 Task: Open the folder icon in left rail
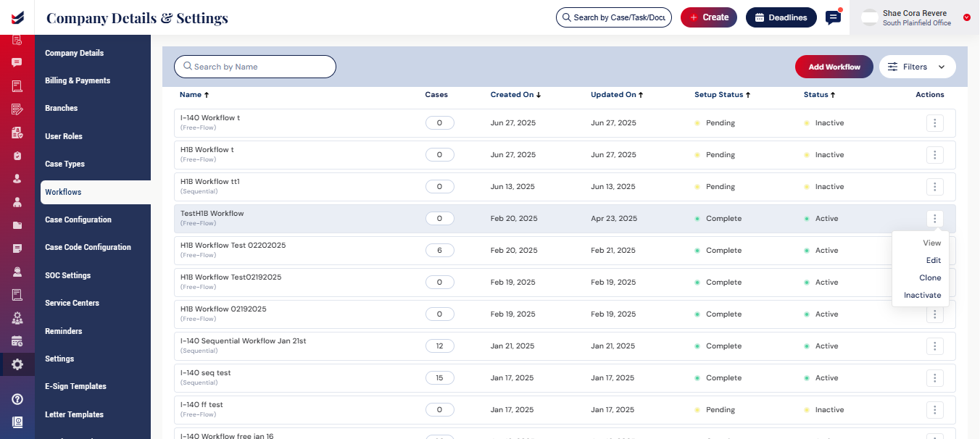pos(17,225)
